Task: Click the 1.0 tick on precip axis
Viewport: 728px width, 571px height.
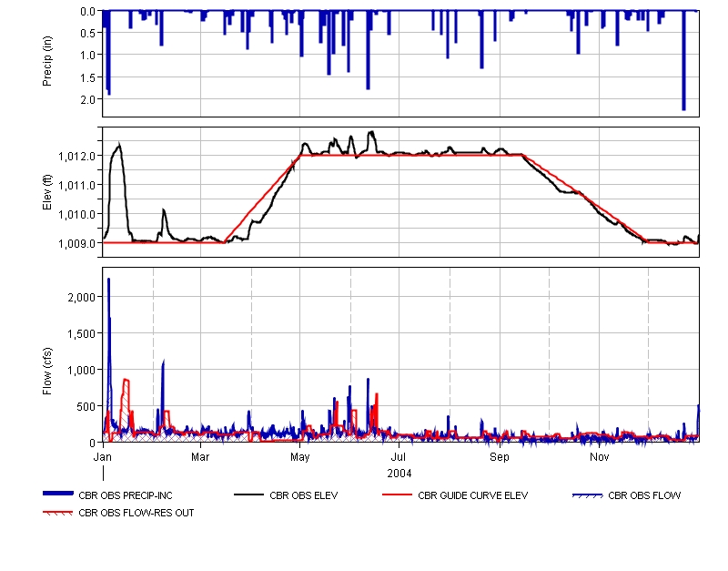Action: (87, 56)
